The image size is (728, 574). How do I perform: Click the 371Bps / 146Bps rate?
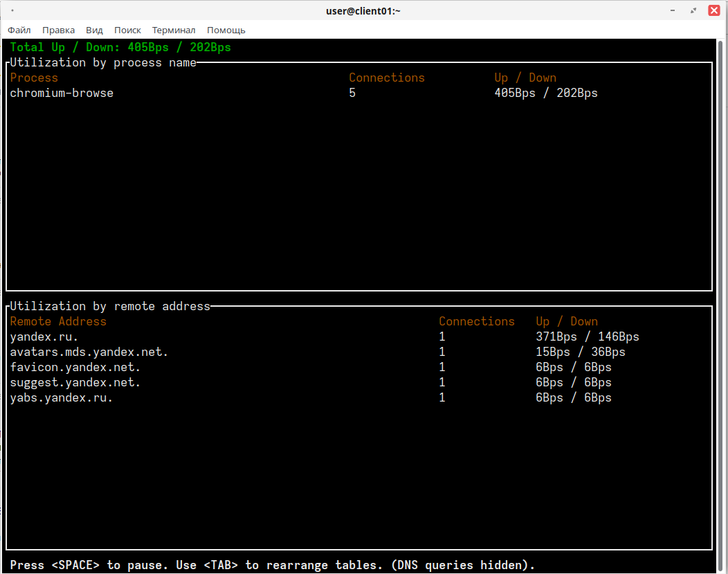(588, 337)
